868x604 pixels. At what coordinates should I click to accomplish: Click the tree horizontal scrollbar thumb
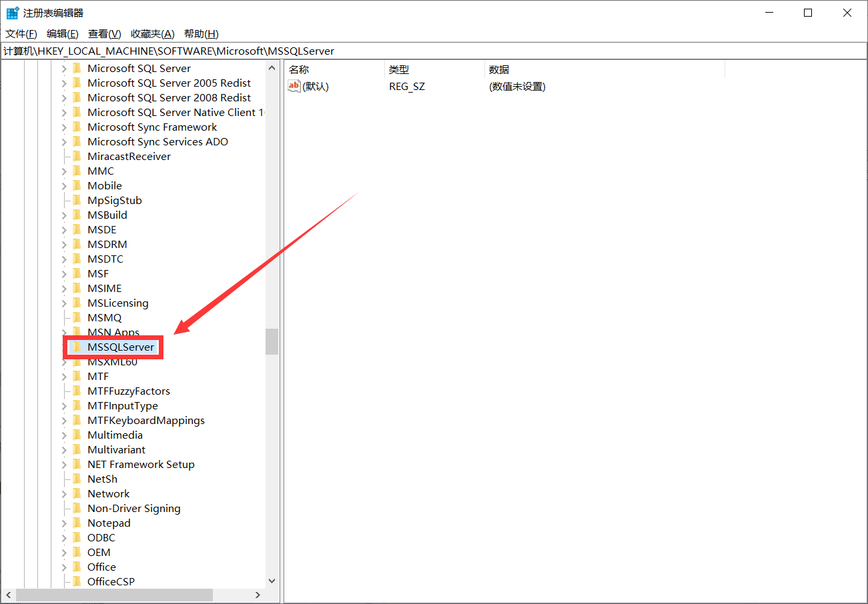pyautogui.click(x=114, y=595)
